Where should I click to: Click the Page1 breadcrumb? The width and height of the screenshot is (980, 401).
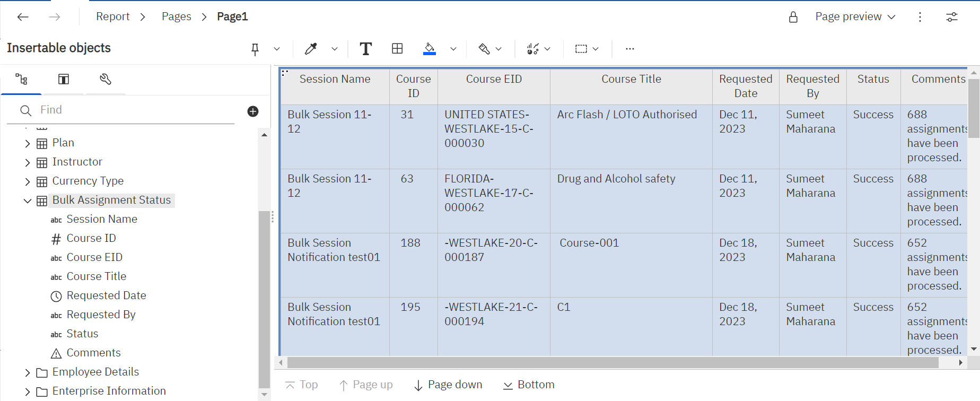(232, 17)
